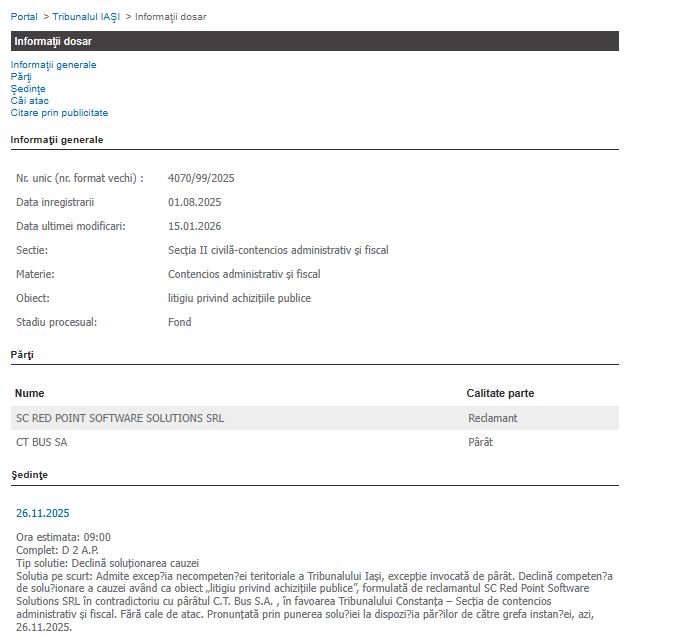Click the Calitate parte column header
Screen dimensions: 698x635
pos(500,393)
